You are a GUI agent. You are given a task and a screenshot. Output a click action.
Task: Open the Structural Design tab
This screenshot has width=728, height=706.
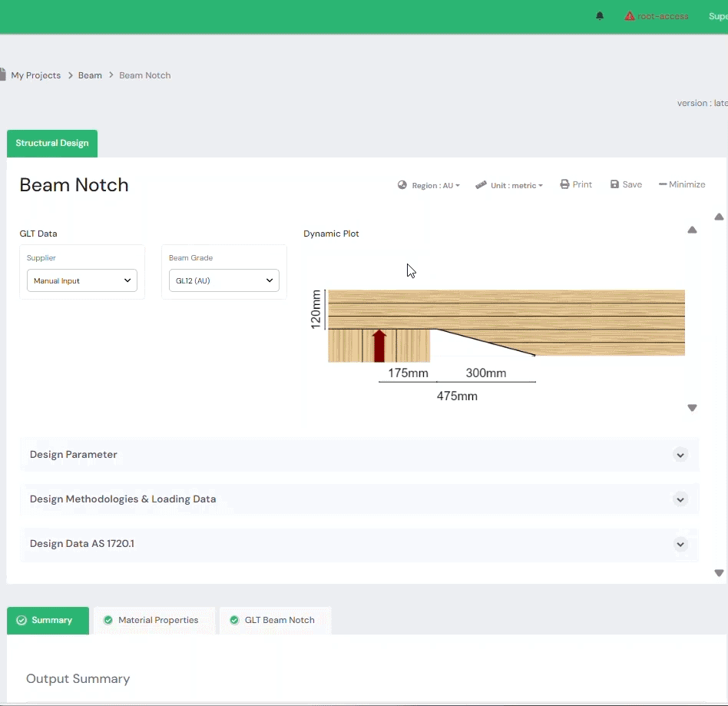52,143
